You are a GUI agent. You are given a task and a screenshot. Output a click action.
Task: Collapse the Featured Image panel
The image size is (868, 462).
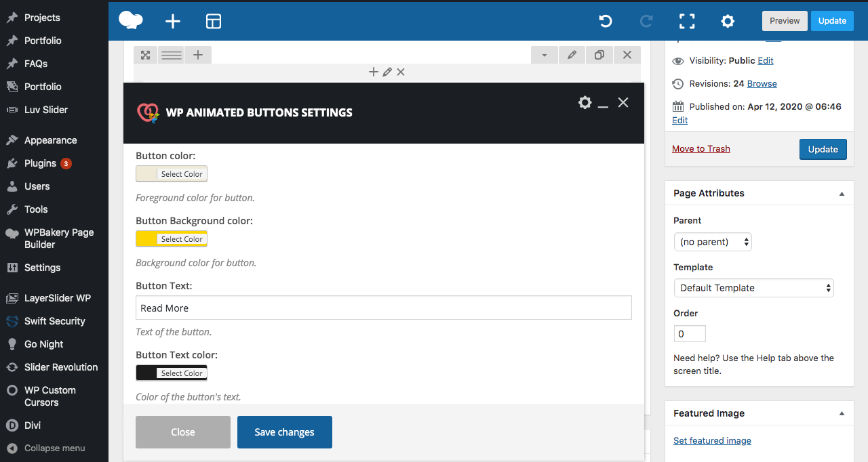tap(842, 413)
